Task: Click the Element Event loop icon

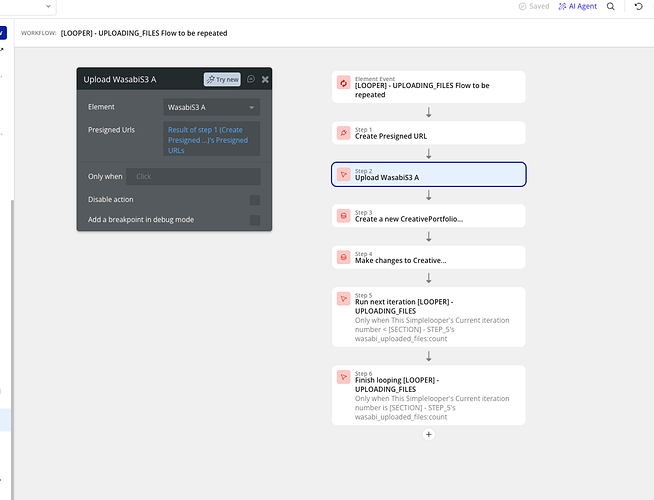Action: pyautogui.click(x=343, y=83)
